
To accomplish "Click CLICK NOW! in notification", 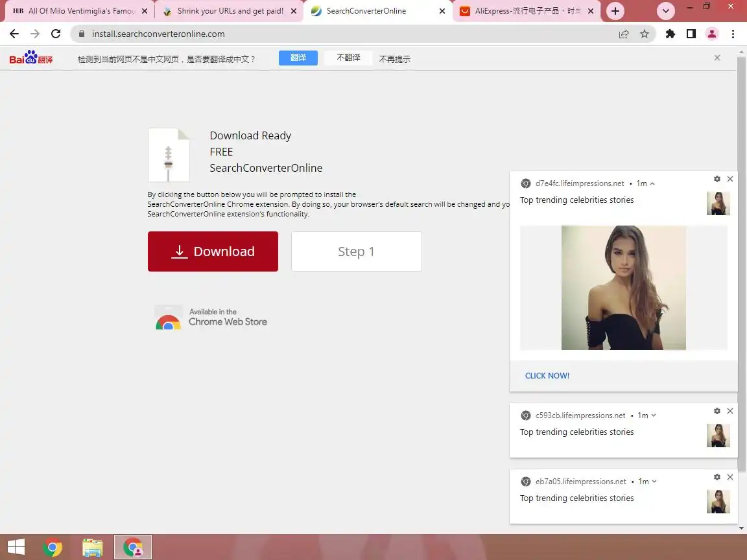I will click(x=547, y=376).
